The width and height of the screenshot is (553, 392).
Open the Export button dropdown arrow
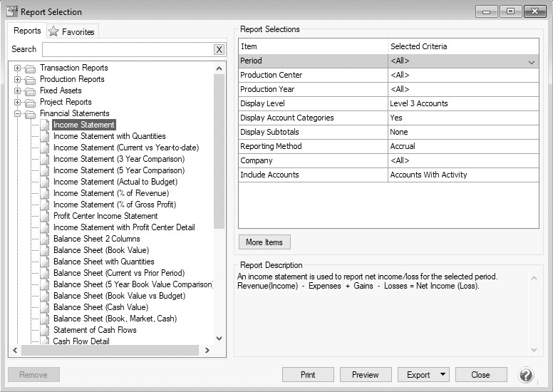[x=443, y=375]
